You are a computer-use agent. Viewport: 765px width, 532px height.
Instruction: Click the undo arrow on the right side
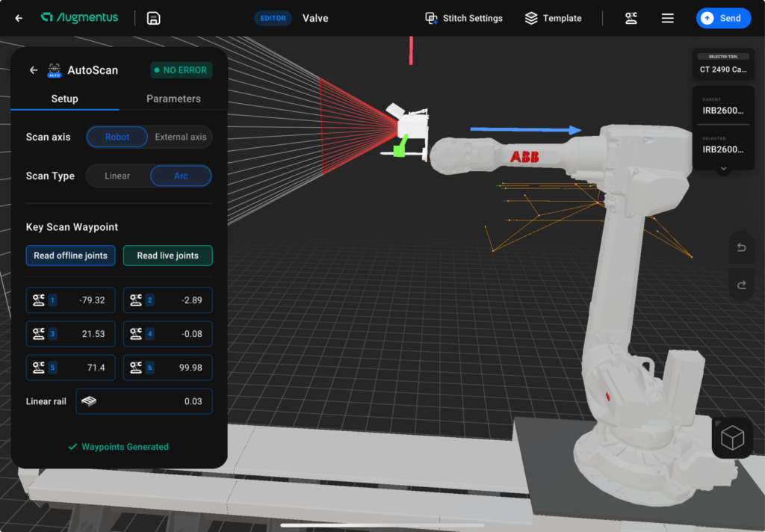[740, 247]
